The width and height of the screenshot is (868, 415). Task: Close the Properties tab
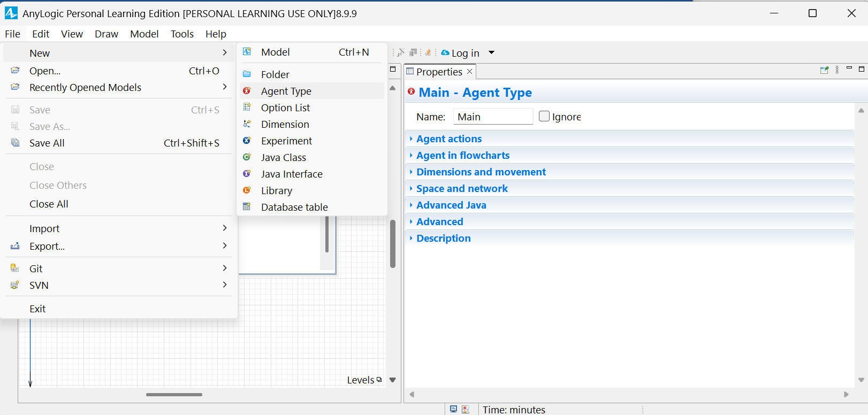[469, 71]
